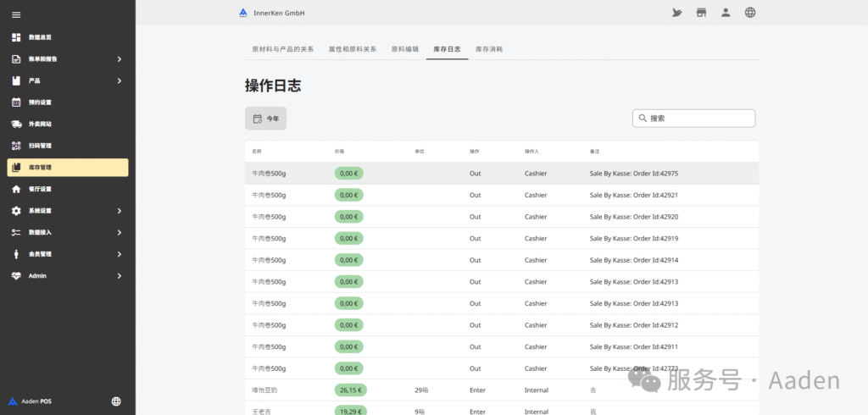This screenshot has width=868, height=415.
Task: Switch to the 原材料与产品的关系 tab
Action: [x=282, y=50]
